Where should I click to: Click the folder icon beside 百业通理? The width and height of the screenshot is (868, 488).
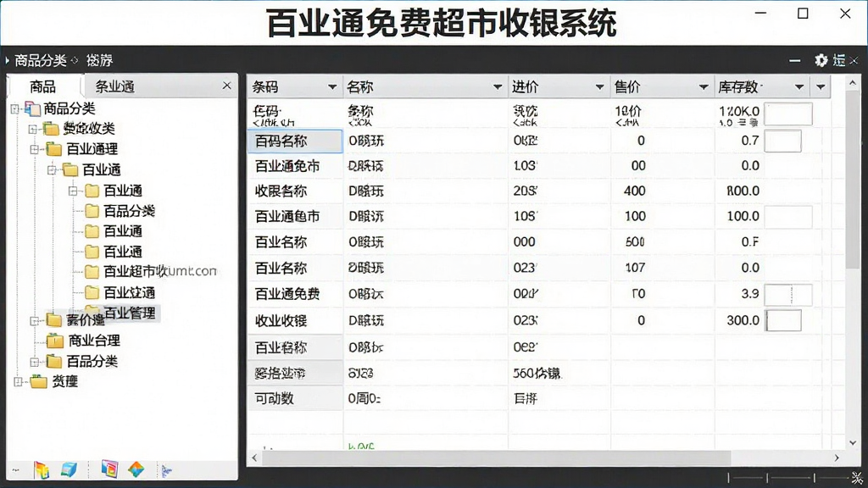point(54,149)
